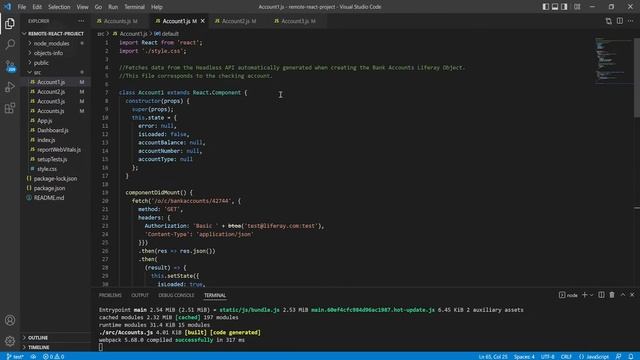Image resolution: width=640 pixels, height=360 pixels.
Task: Toggle bottom panel visibility
Action: [x=555, y=7]
